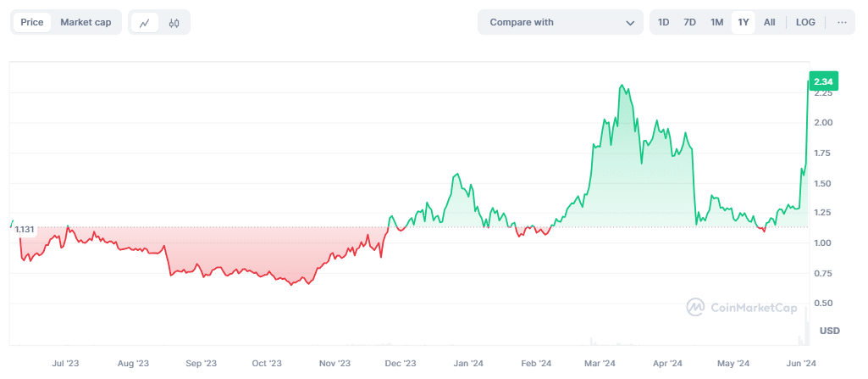
Task: Select the Price tab
Action: pos(32,23)
